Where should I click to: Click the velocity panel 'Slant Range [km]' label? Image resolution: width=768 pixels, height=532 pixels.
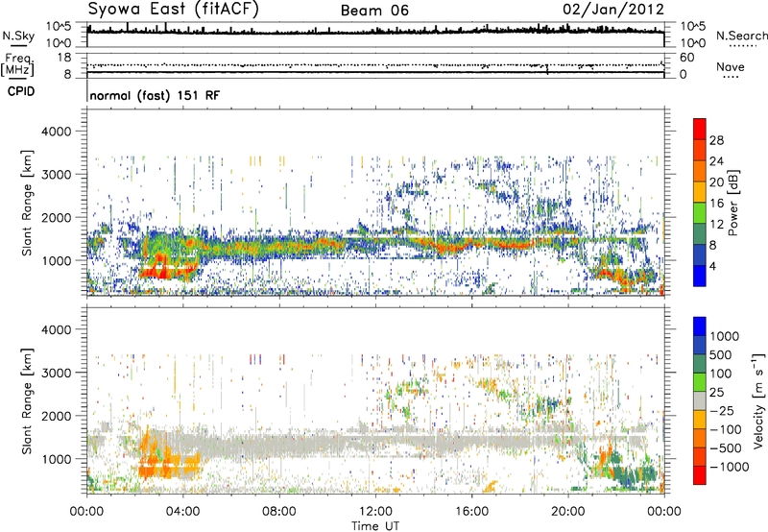coord(27,401)
